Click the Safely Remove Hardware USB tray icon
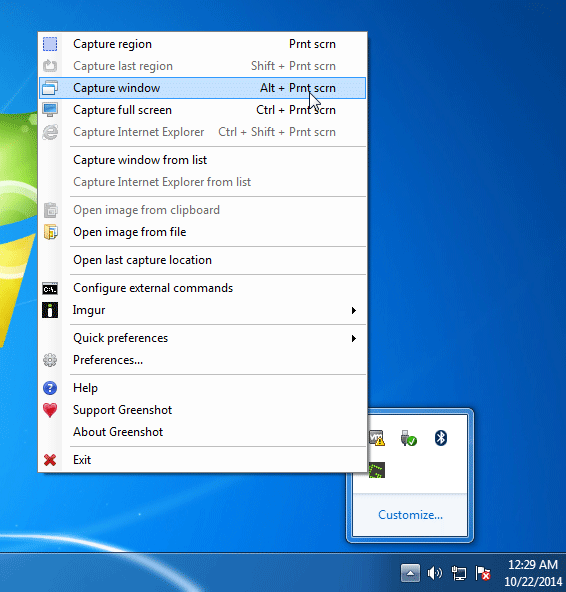The width and height of the screenshot is (566, 592). coord(408,438)
